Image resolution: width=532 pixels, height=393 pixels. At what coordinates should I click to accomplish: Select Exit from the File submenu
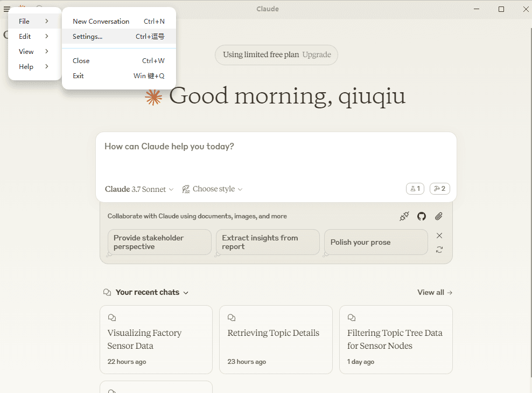point(119,76)
